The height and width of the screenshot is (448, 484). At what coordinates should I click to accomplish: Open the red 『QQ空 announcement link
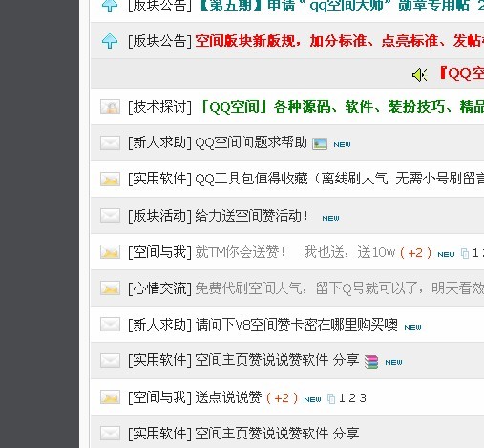461,74
